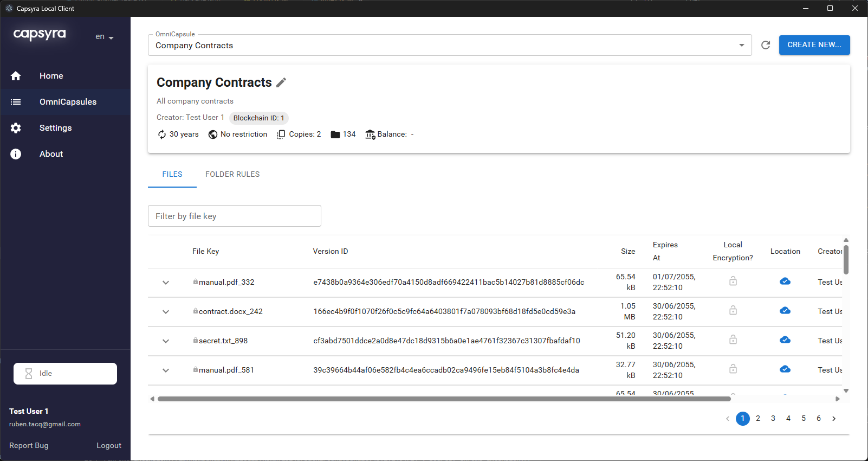Select page 5 in pagination
This screenshot has width=868, height=461.
(x=804, y=419)
